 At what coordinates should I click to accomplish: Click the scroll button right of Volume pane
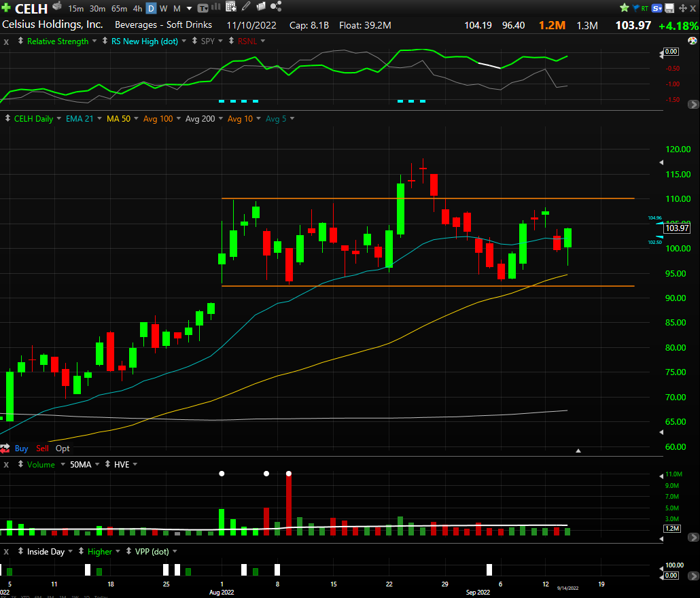tap(693, 538)
